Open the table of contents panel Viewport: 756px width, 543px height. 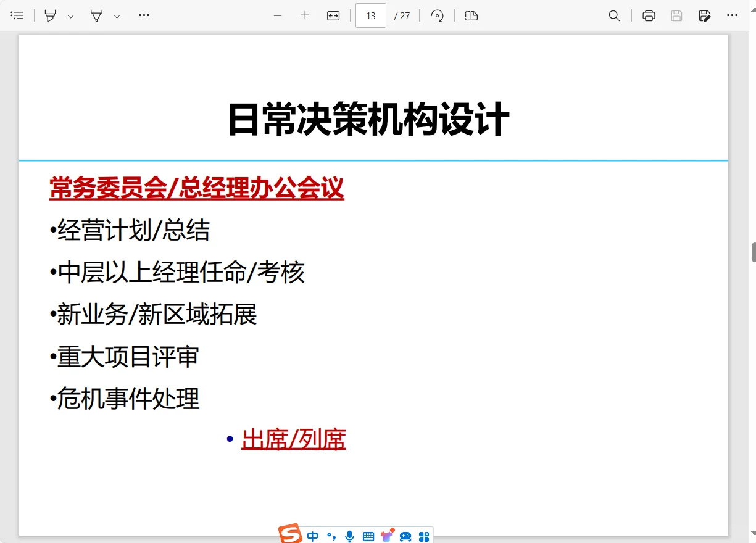[x=17, y=15]
